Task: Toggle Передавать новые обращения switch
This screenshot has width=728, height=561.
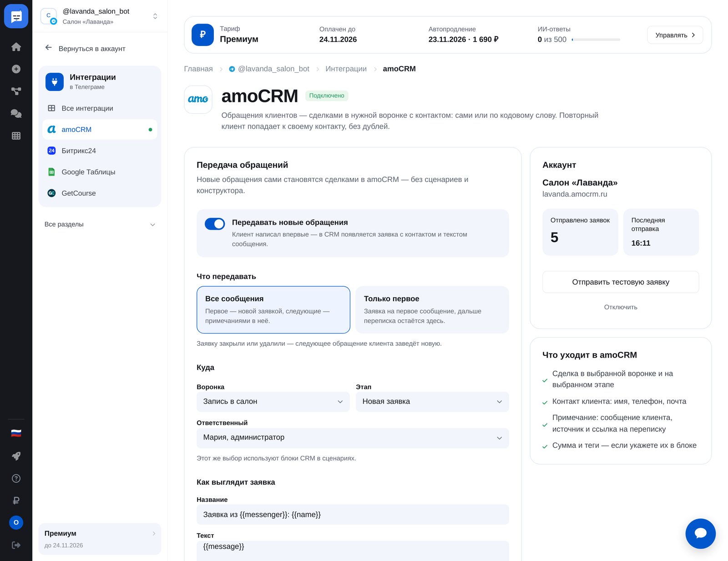Action: pos(215,223)
